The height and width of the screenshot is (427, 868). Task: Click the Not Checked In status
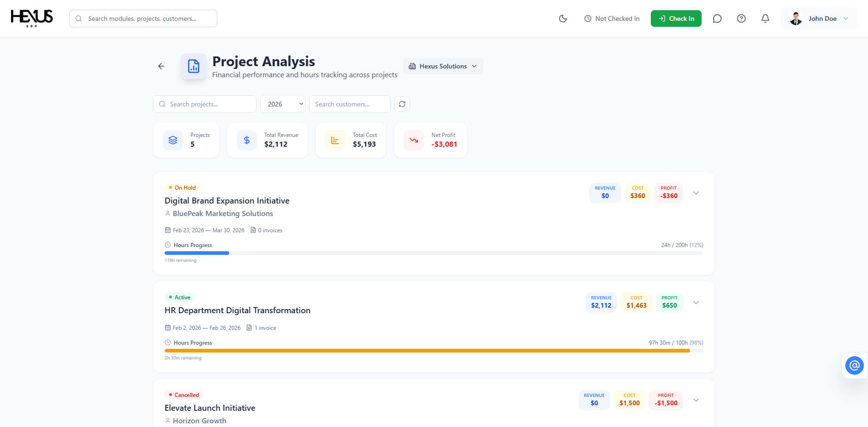(612, 19)
